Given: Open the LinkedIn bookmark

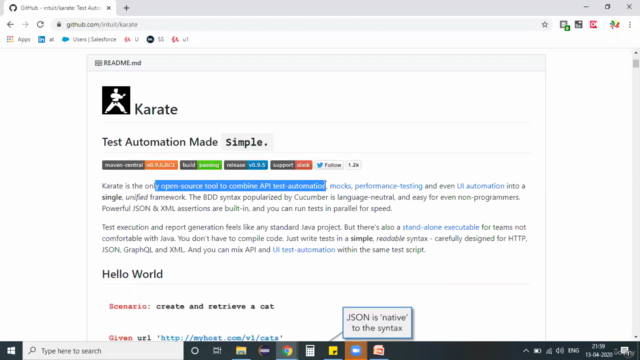Looking at the screenshot, I should pyautogui.click(x=46, y=39).
